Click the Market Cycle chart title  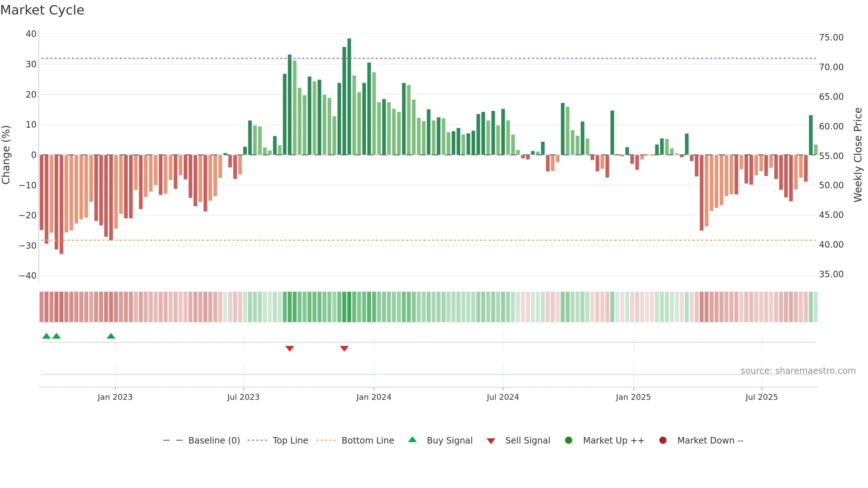point(42,10)
